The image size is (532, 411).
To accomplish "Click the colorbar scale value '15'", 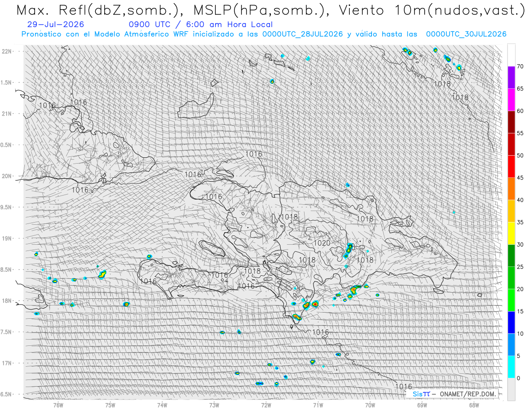I will tap(520, 311).
